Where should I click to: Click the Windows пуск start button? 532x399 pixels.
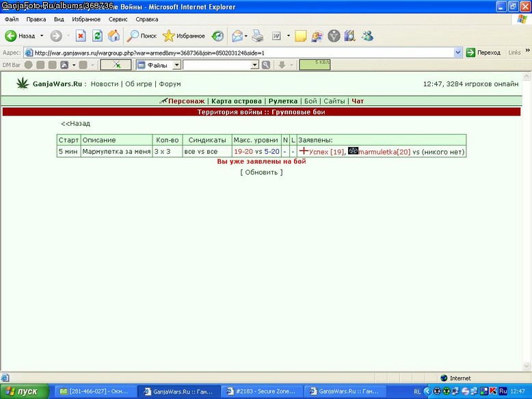tap(24, 391)
